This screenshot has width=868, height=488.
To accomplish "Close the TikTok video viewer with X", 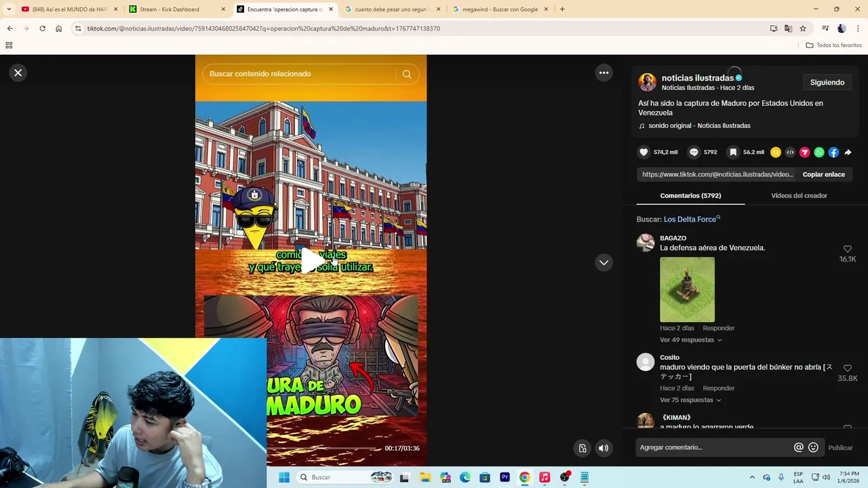I will pos(18,73).
